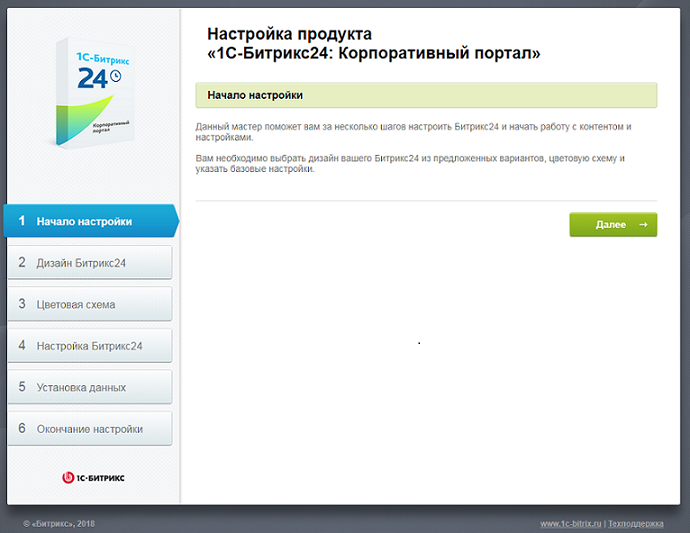
Task: Click the paragraph starting with Вам необходимо
Action: pyautogui.click(x=410, y=164)
